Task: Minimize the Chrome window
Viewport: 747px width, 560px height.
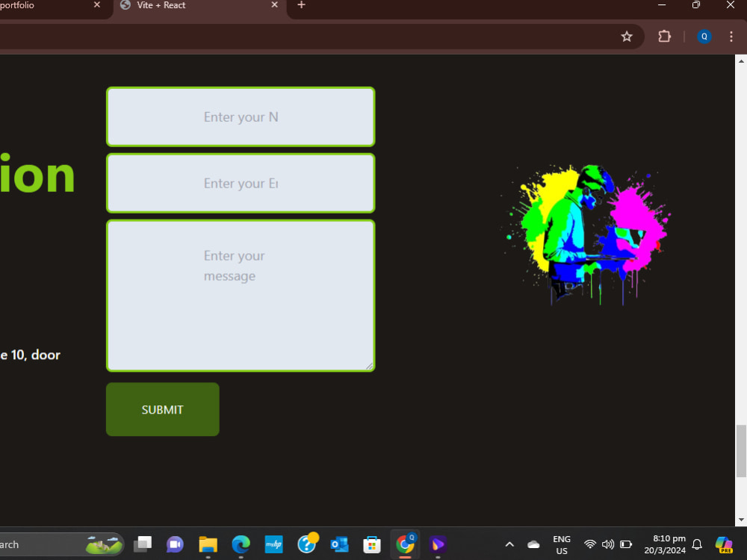Action: click(x=661, y=4)
